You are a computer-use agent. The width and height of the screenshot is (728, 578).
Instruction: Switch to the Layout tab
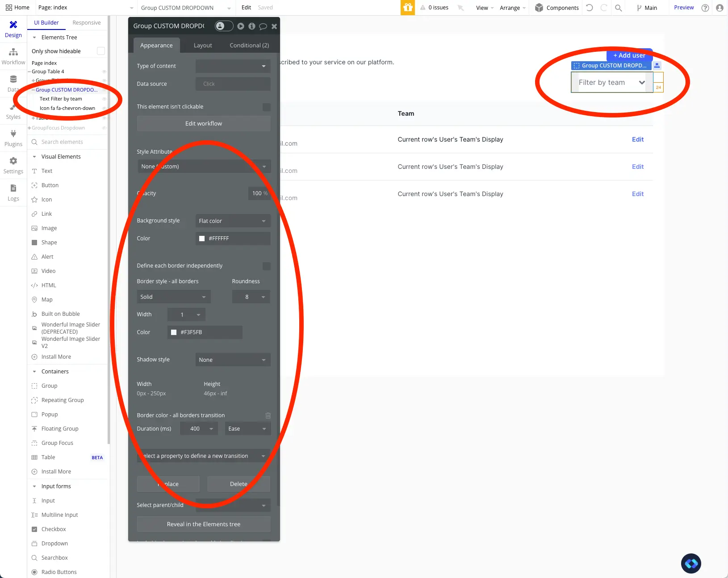tap(203, 45)
